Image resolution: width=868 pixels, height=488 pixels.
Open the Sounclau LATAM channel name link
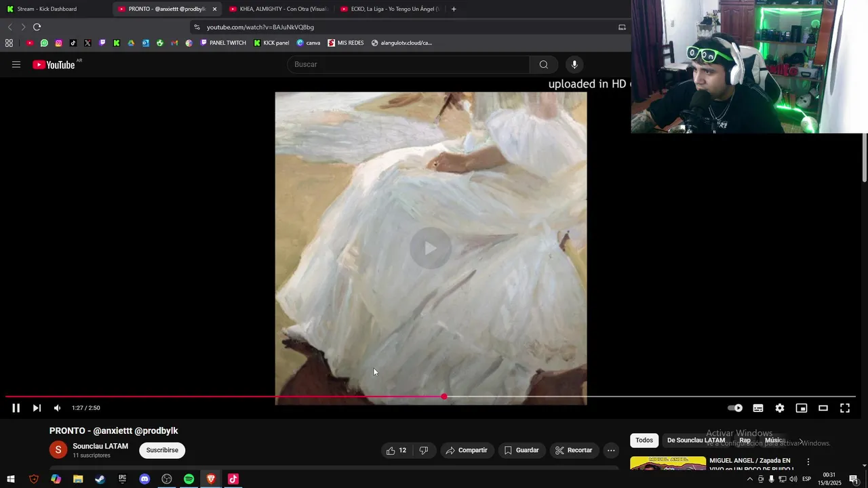coord(100,446)
